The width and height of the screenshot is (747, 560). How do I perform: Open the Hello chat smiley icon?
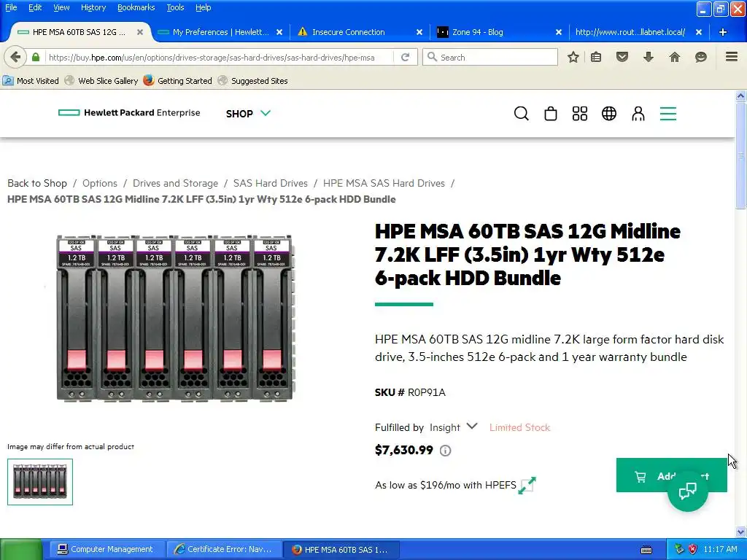(701, 57)
